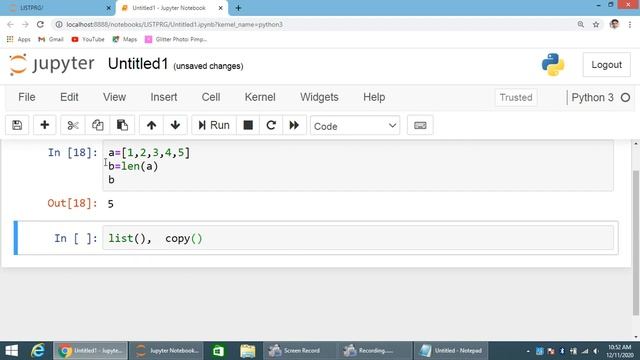Click the output value 5
The height and width of the screenshot is (360, 640).
[111, 204]
